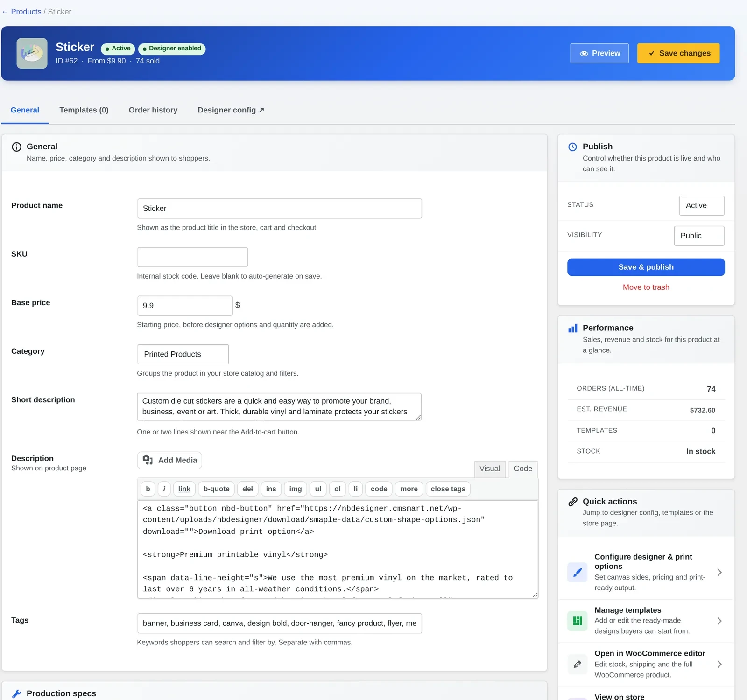The width and height of the screenshot is (747, 700).
Task: Click the b-quote toolbar button
Action: point(217,489)
